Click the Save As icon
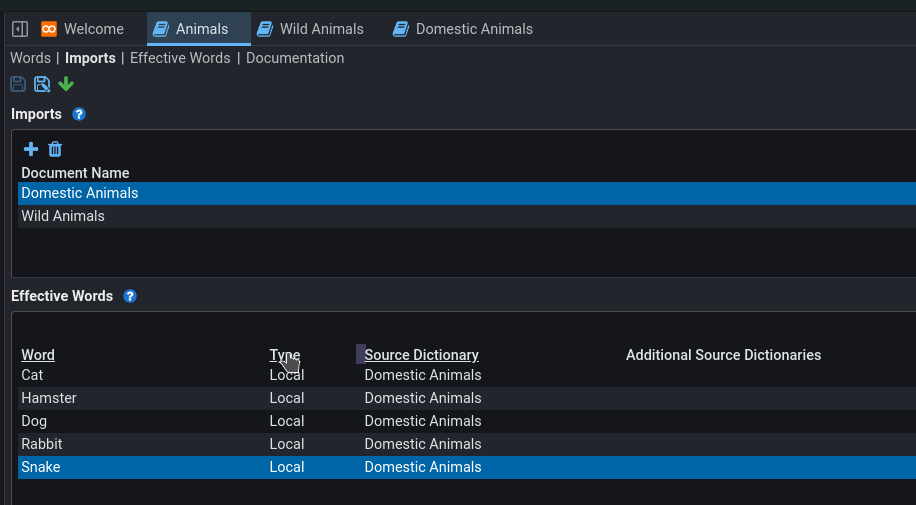This screenshot has height=505, width=916. coord(42,84)
